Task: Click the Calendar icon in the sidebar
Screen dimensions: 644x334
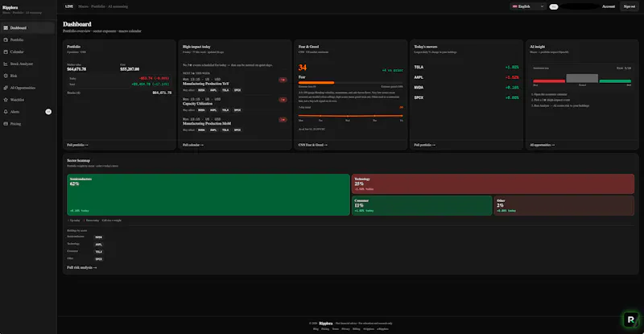Action: pos(6,52)
